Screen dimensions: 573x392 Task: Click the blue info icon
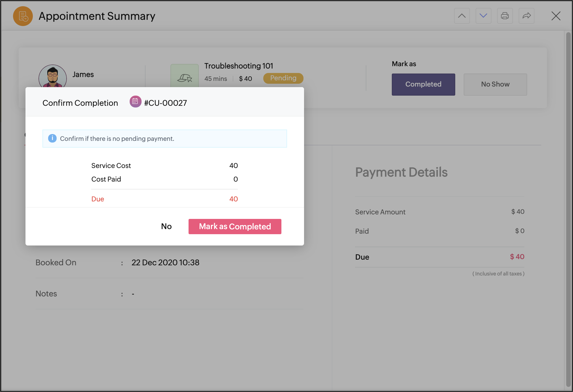click(52, 138)
